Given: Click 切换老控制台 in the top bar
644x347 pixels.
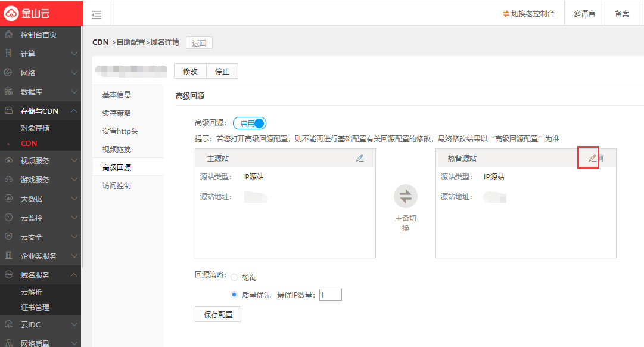Looking at the screenshot, I should 529,13.
